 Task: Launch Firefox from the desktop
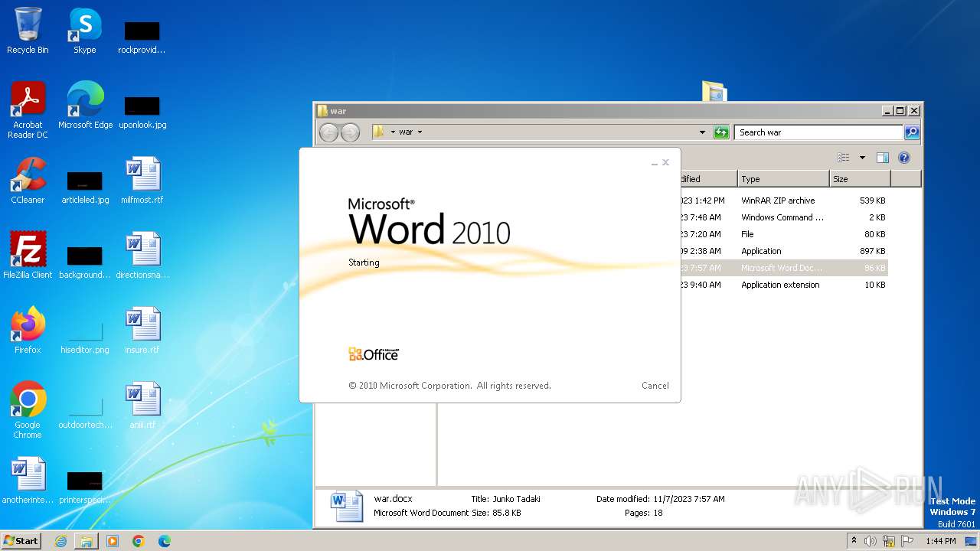click(x=28, y=331)
